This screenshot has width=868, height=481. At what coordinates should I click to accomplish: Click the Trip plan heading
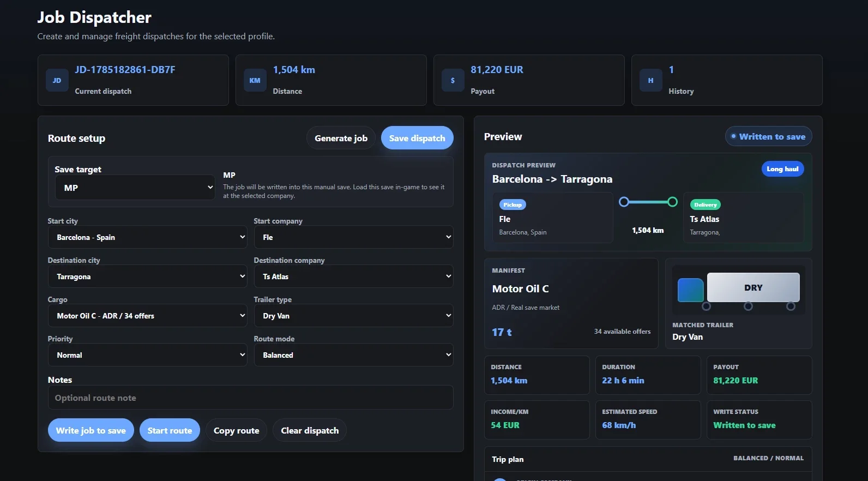click(x=508, y=459)
